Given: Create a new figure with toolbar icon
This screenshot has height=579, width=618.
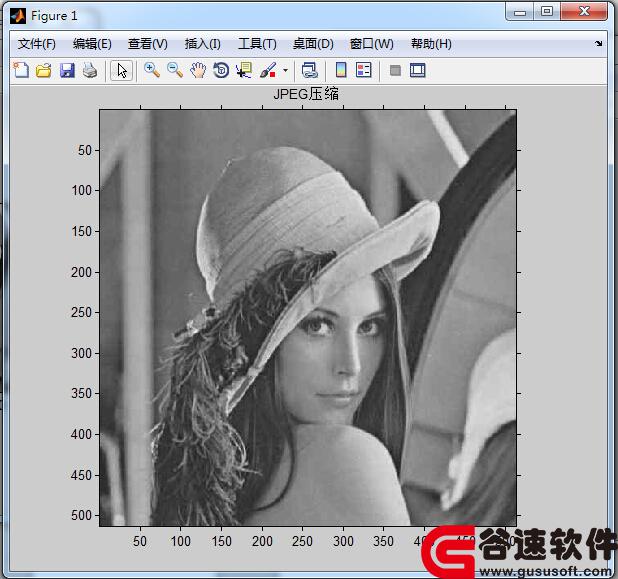Looking at the screenshot, I should coord(21,70).
